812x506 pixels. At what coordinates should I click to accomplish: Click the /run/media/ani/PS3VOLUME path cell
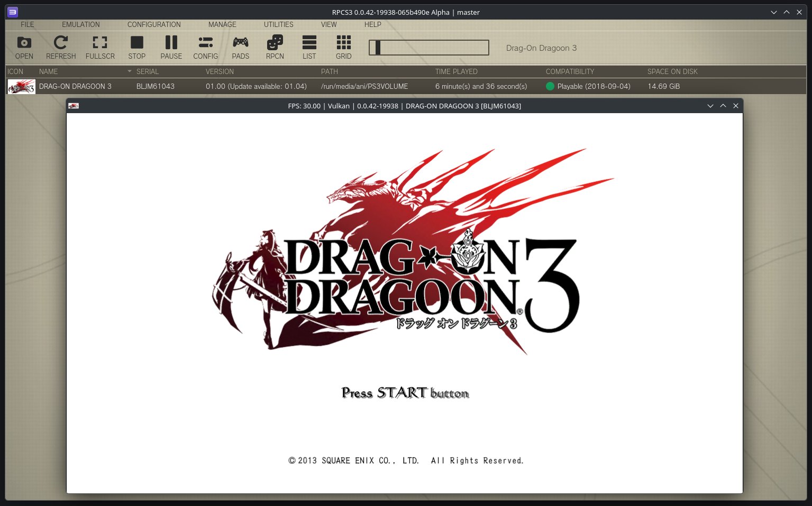[x=364, y=86]
